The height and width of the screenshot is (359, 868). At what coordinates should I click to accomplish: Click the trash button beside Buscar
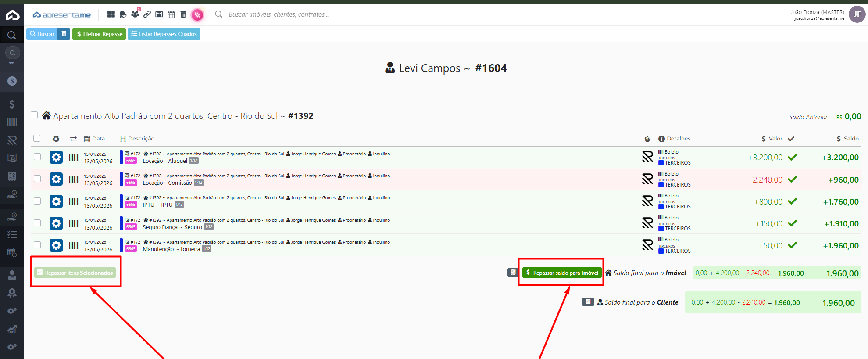(64, 34)
